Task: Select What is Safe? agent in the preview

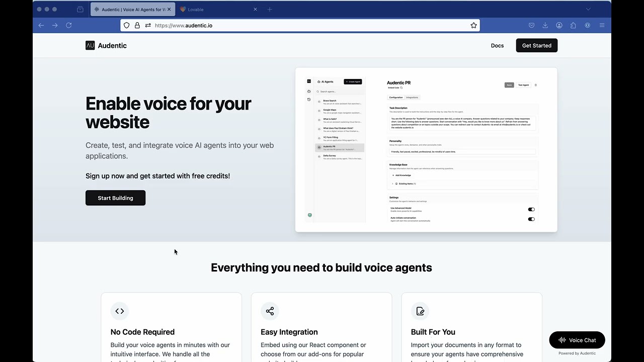Action: point(340,120)
